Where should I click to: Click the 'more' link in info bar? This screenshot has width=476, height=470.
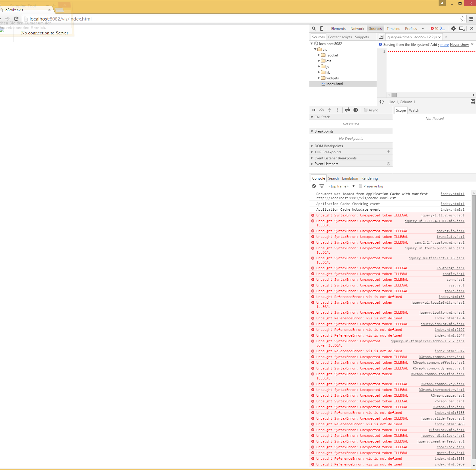tap(444, 45)
